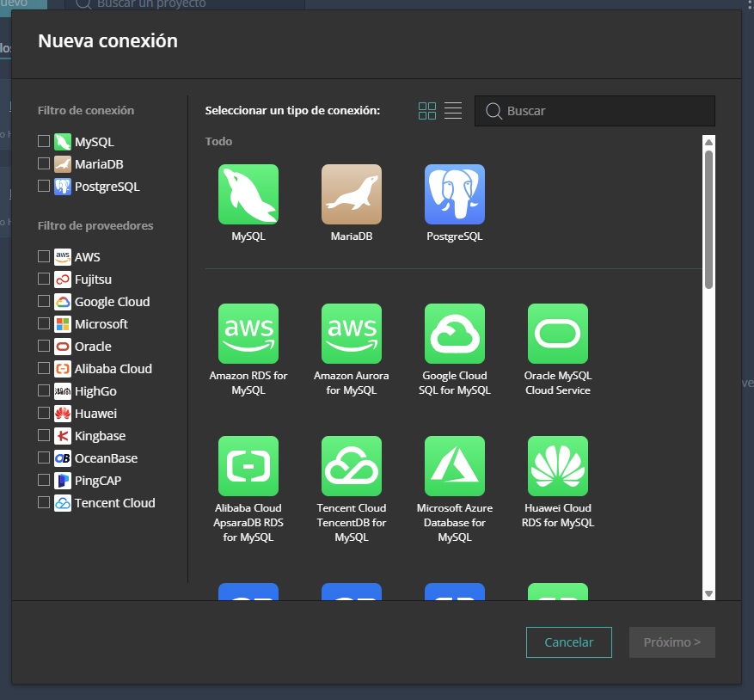754x700 pixels.
Task: Select the MySQL connection type icon
Action: pos(248,194)
